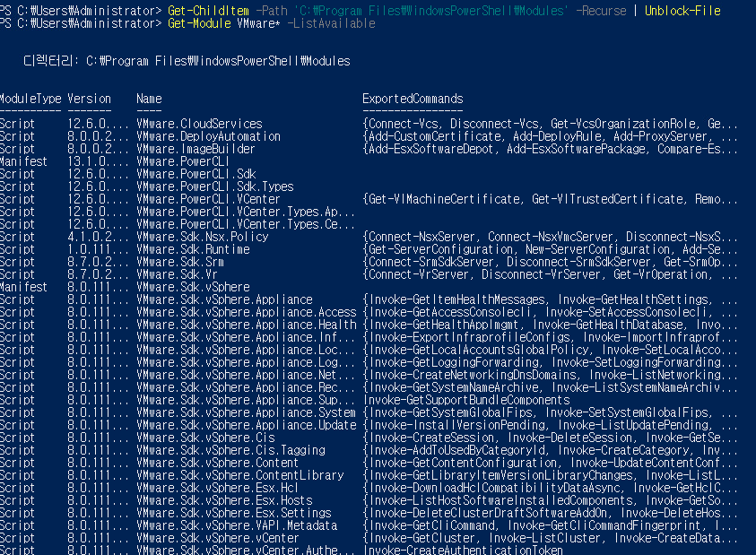
Task: Click the VMware.Sdk.vSphere.Esx.Hcl module name
Action: pos(217,488)
